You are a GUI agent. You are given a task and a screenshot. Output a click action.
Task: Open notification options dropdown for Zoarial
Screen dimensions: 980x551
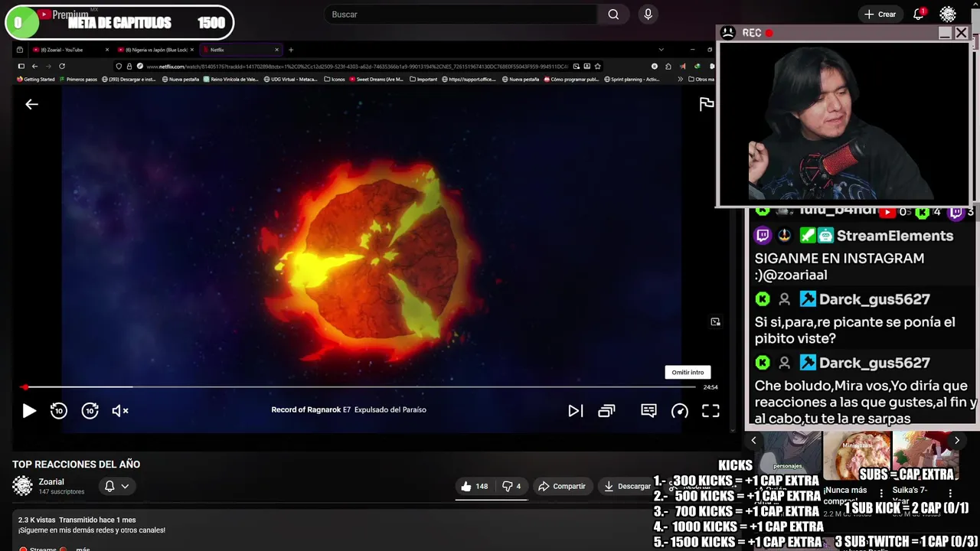coord(116,486)
